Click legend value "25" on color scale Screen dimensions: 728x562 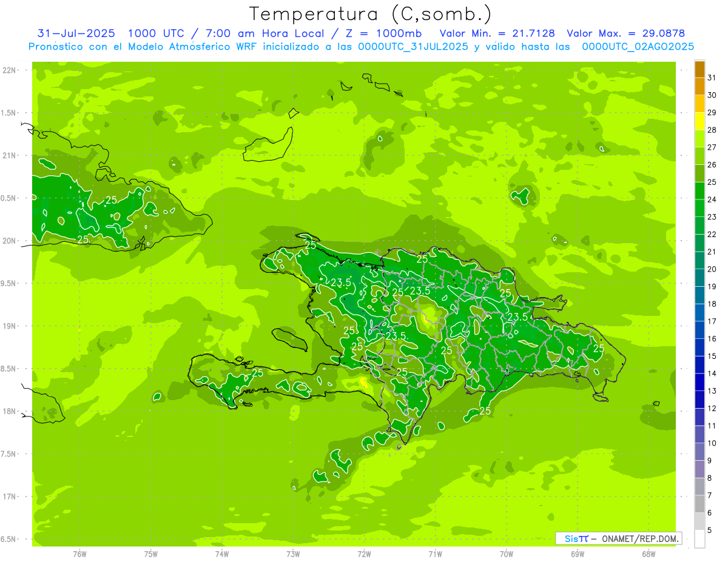click(712, 182)
